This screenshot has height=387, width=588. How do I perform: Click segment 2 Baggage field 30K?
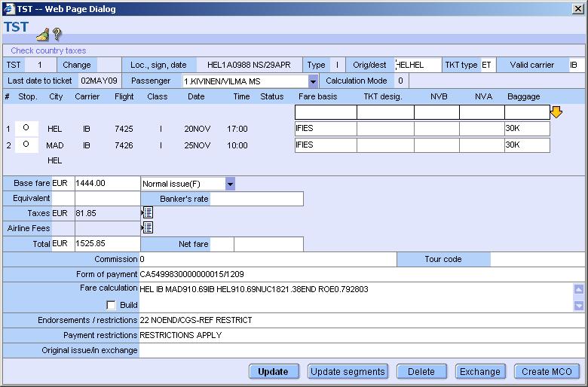pyautogui.click(x=527, y=145)
